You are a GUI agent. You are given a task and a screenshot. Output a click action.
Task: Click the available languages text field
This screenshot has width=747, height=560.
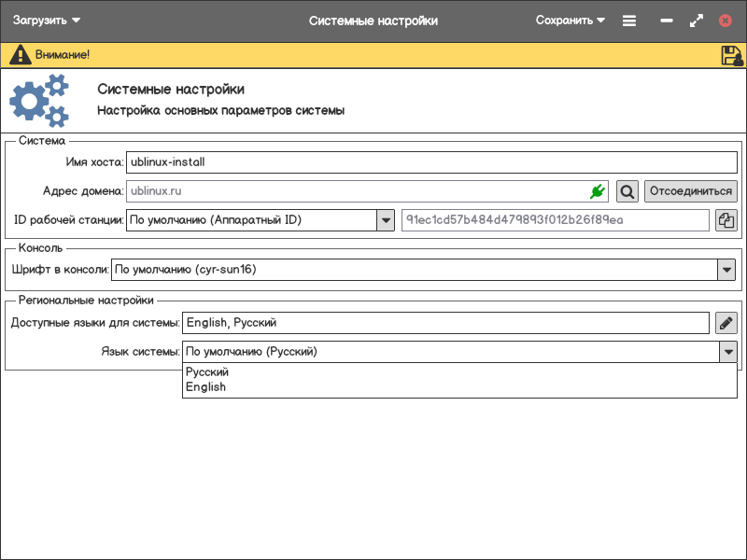point(445,323)
